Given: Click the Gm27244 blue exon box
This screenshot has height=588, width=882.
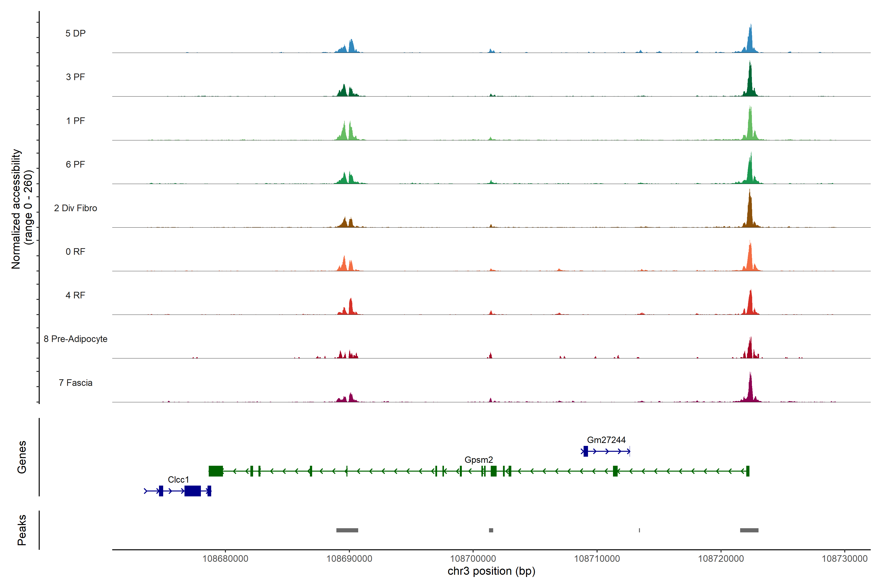Looking at the screenshot, I should tap(585, 451).
